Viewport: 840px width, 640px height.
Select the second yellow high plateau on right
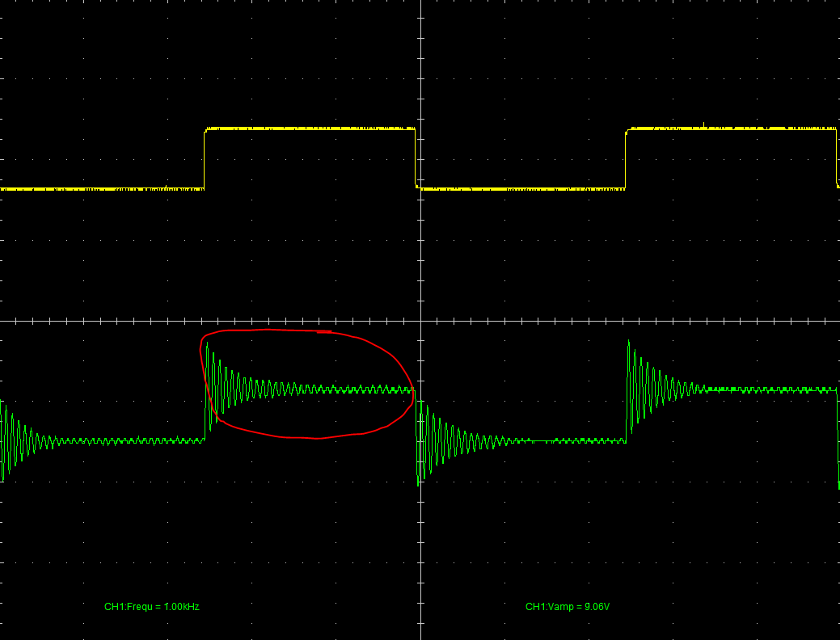[x=732, y=128]
